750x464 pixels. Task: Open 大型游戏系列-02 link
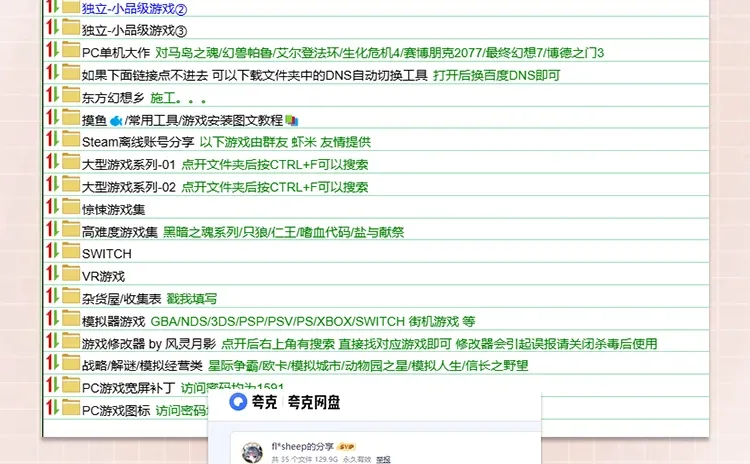(x=129, y=187)
